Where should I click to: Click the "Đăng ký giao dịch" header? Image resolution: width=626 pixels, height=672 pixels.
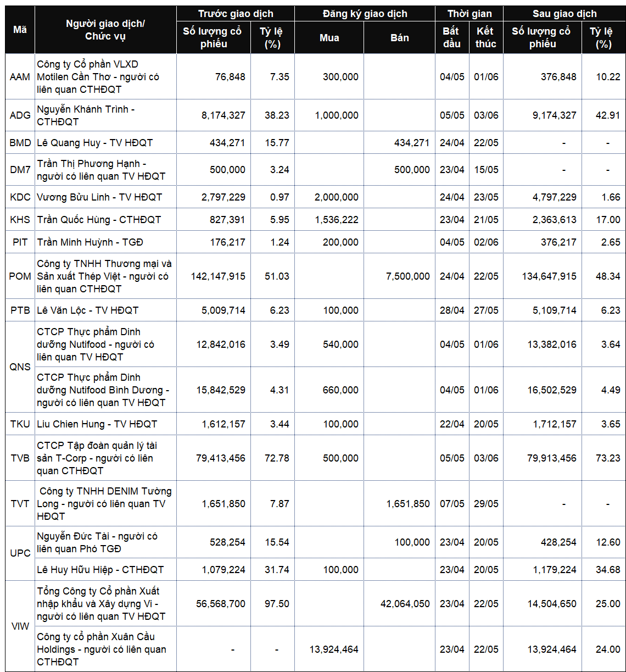click(x=365, y=14)
